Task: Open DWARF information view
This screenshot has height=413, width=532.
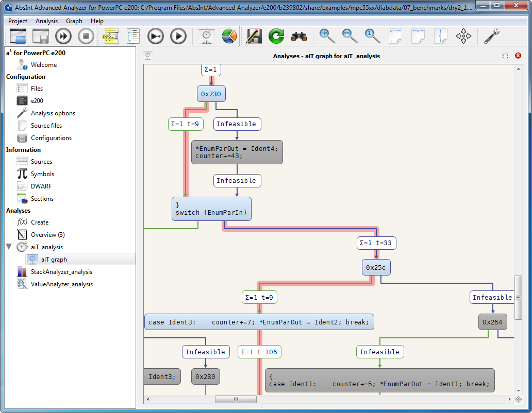Action: pyautogui.click(x=41, y=186)
